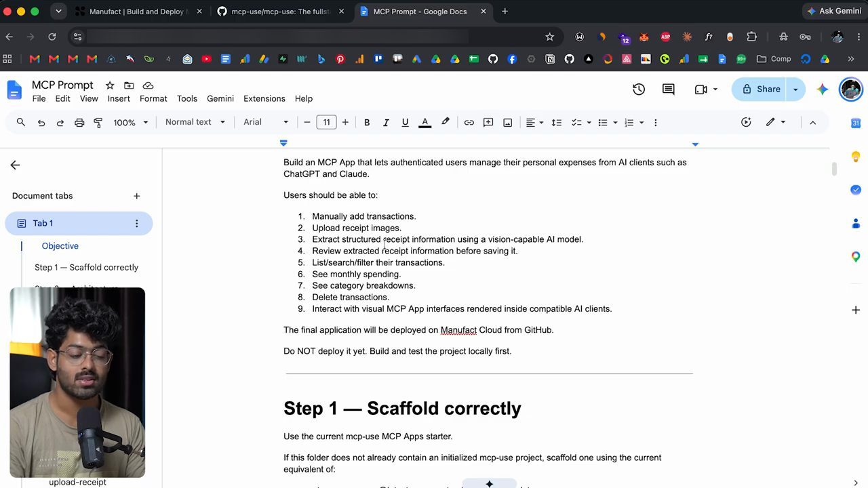
Task: Open the Insert menu
Action: [119, 99]
